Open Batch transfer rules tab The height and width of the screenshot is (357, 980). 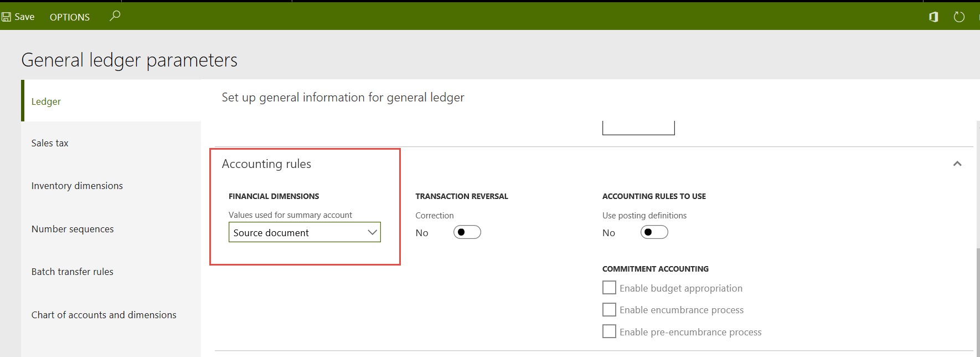click(x=73, y=272)
